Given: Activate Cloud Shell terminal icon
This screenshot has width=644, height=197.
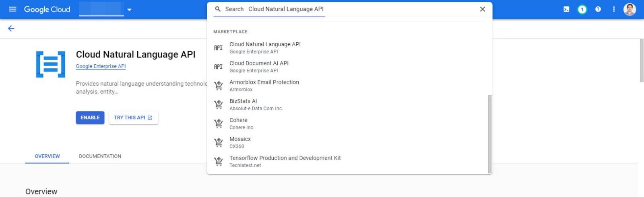Looking at the screenshot, I should click(x=566, y=9).
